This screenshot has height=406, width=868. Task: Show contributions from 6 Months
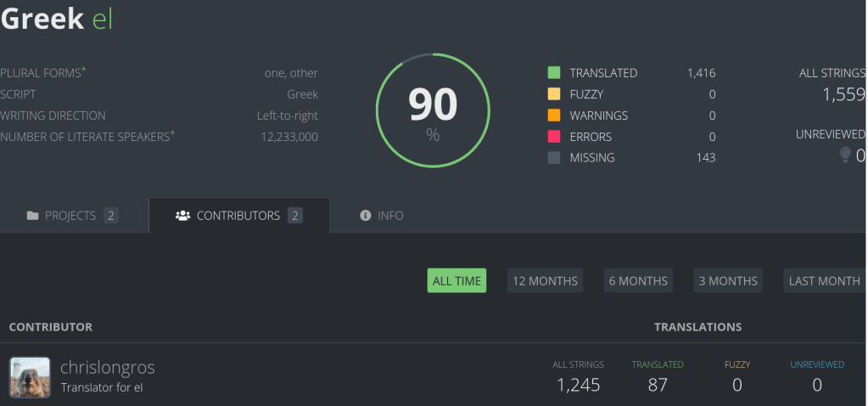click(x=638, y=281)
